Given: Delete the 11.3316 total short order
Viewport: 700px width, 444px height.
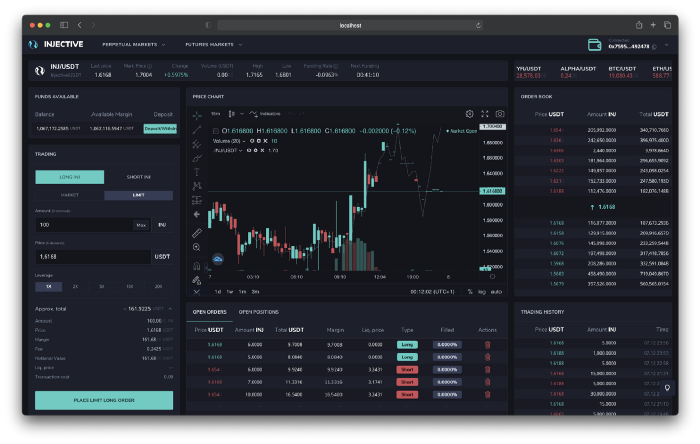Looking at the screenshot, I should click(488, 382).
